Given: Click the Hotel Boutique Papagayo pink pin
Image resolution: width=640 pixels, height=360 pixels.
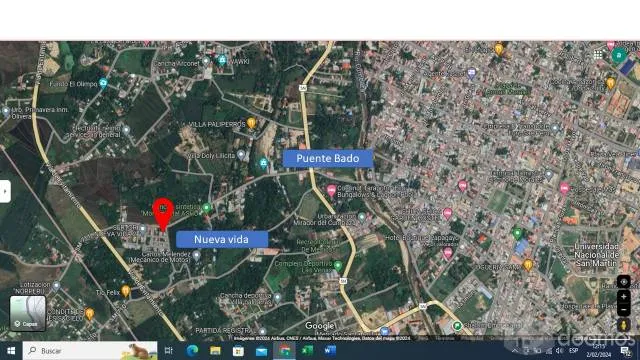Looking at the screenshot, I should [x=448, y=253].
